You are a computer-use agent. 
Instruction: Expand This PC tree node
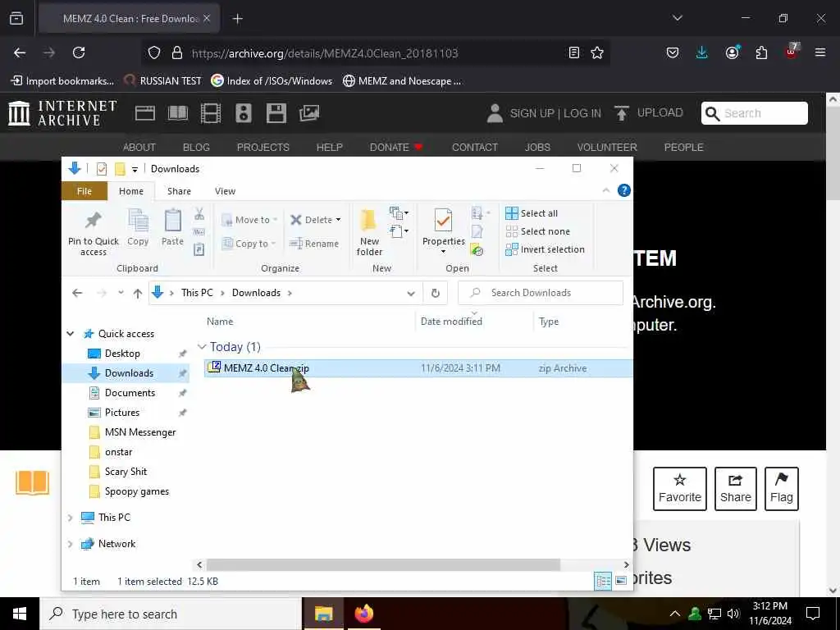coord(71,518)
